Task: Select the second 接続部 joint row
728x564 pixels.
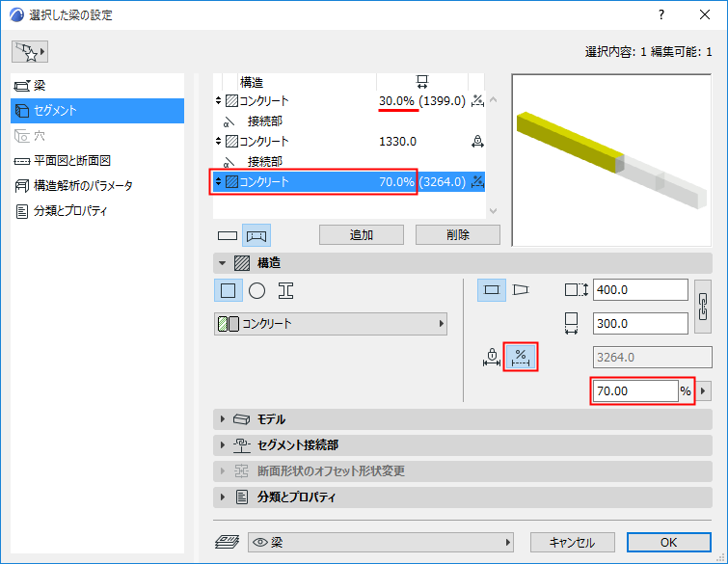Action: click(x=349, y=162)
